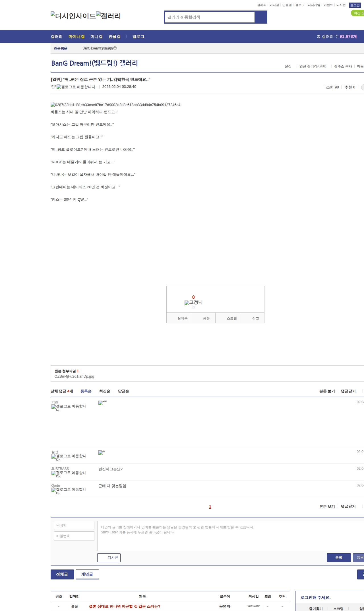Click 이벤트 in the top utility links
The image size is (364, 611).
328,5
